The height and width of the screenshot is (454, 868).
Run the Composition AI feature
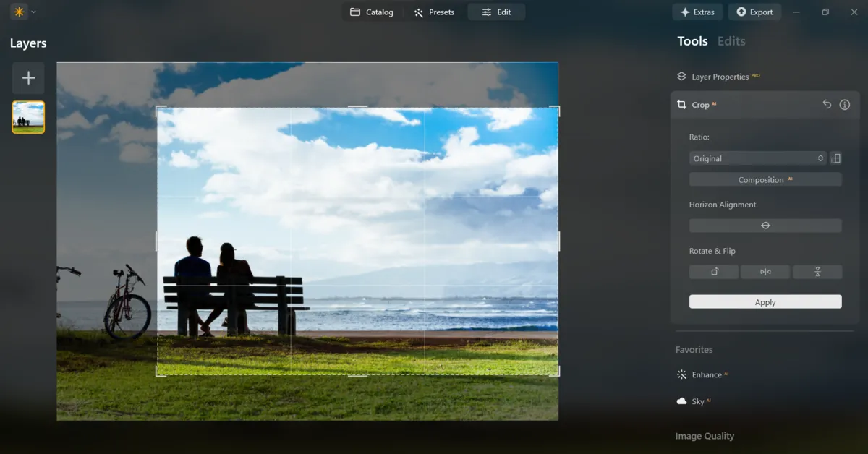point(765,179)
